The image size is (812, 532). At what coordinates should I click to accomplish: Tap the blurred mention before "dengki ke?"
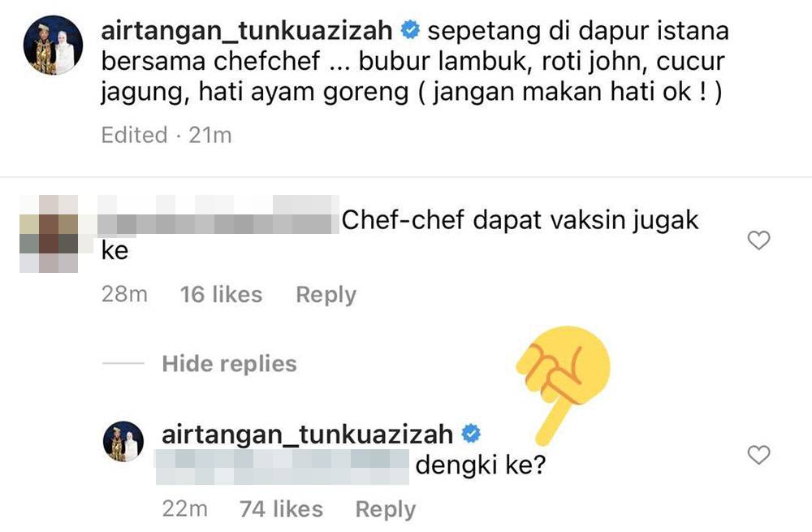[283, 467]
